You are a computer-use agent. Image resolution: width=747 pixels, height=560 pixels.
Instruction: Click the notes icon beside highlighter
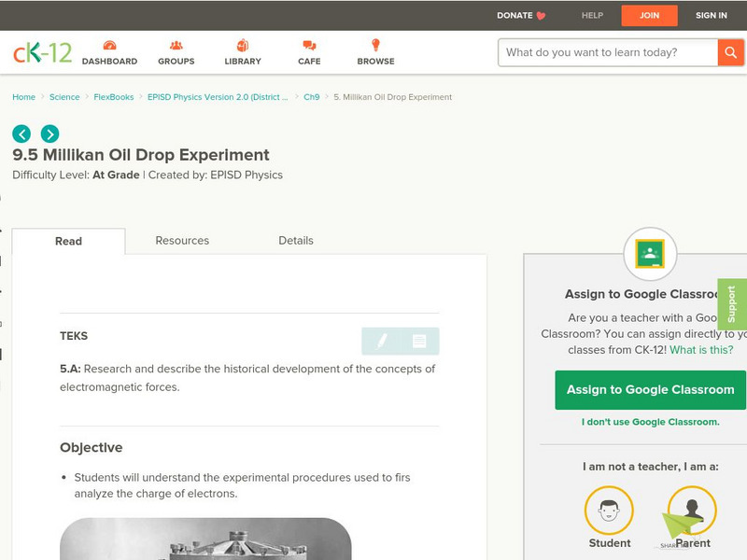pos(419,342)
